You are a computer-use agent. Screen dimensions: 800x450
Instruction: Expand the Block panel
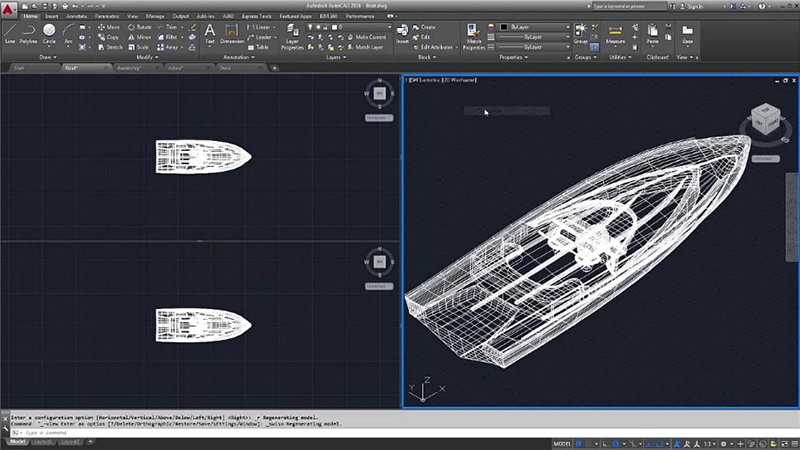click(x=427, y=57)
